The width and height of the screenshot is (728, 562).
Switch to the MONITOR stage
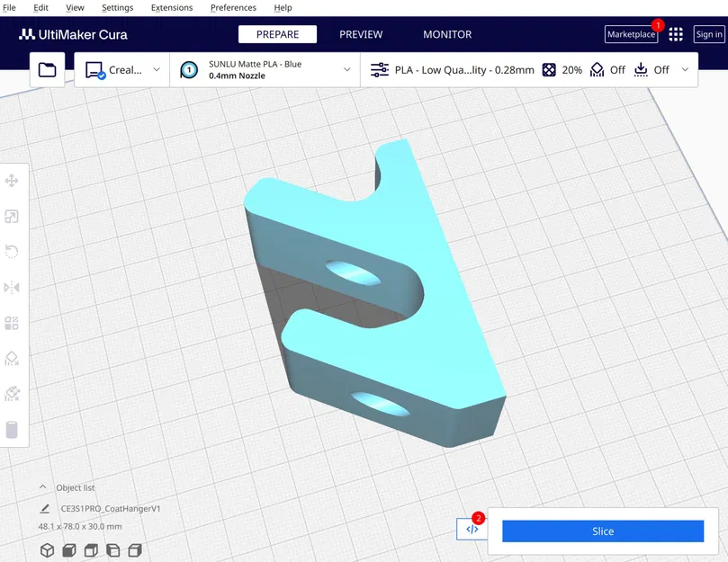(x=447, y=34)
